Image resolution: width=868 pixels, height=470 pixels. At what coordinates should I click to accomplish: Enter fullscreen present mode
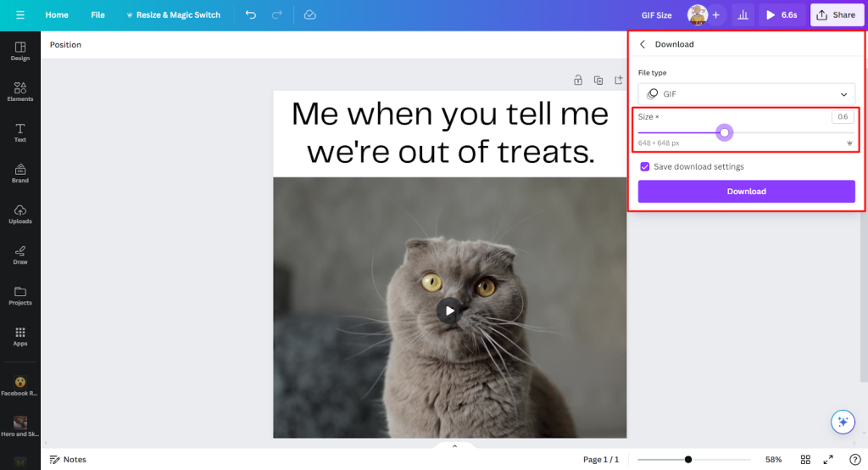(x=828, y=460)
